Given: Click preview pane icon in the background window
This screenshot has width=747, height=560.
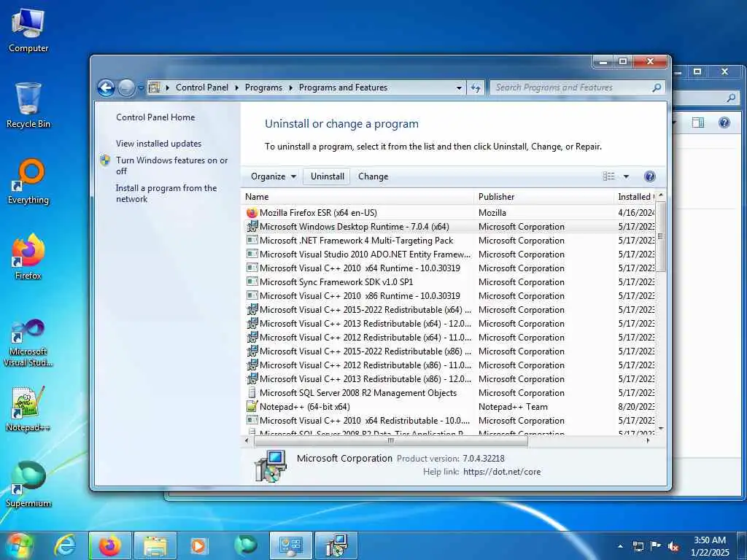Looking at the screenshot, I should click(x=698, y=122).
